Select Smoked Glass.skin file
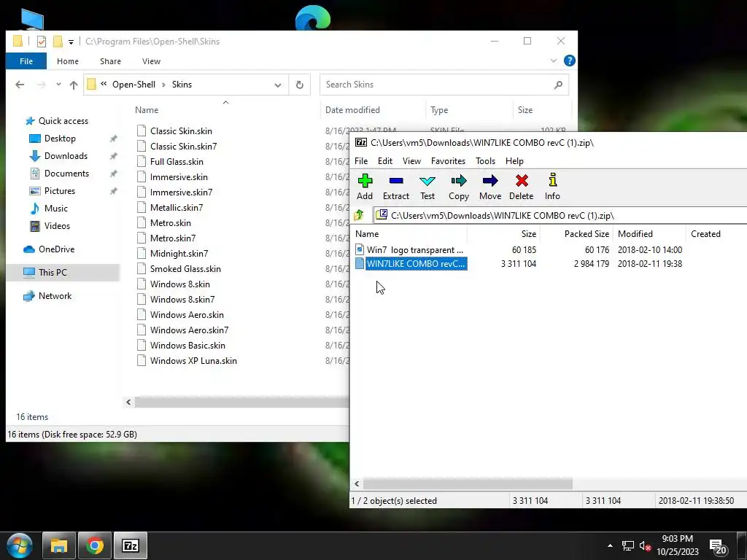This screenshot has height=560, width=747. 185,269
